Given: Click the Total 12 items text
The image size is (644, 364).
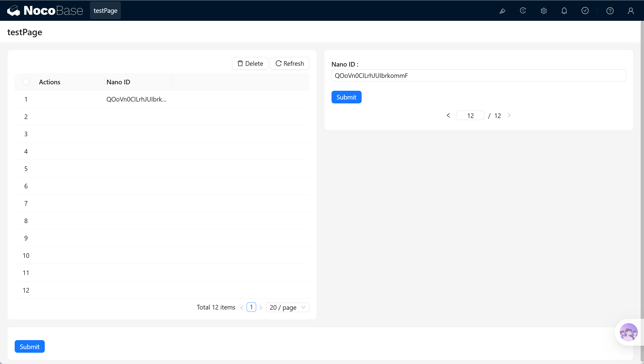Looking at the screenshot, I should [216, 307].
